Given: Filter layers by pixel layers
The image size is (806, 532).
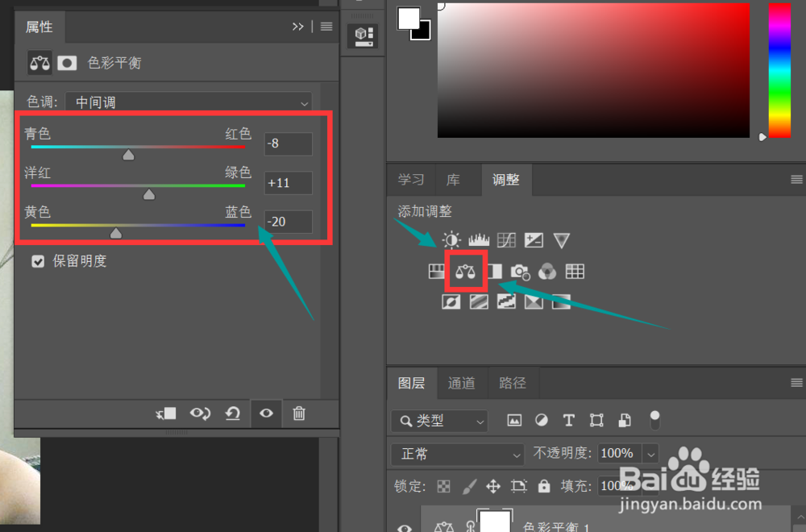Looking at the screenshot, I should [x=514, y=421].
